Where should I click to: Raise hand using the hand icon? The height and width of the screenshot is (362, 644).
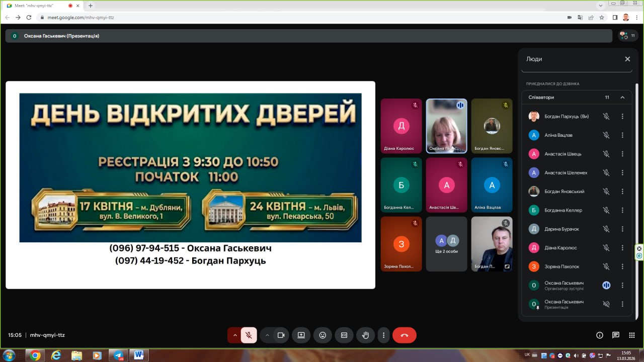coord(366,335)
